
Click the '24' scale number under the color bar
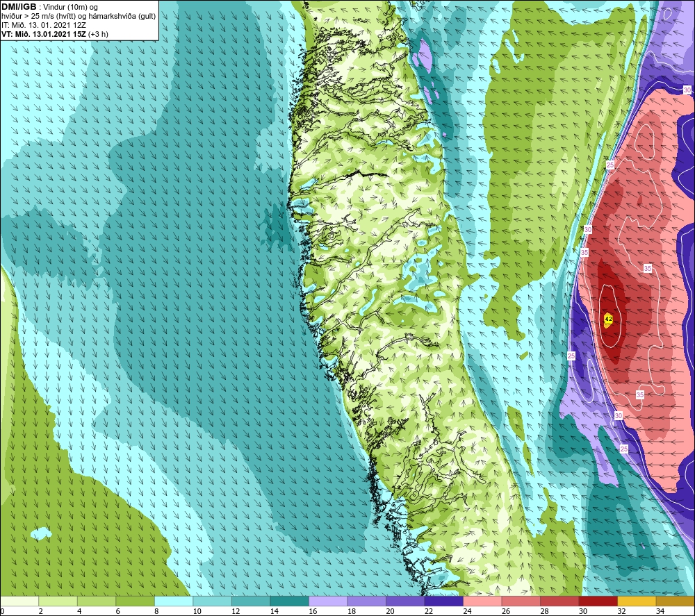467,611
